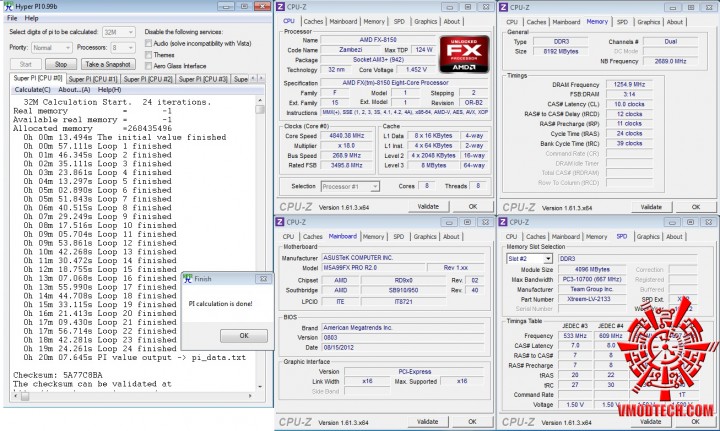Open the Help(H) menu in Super PI
The width and height of the screenshot is (720, 431).
pos(109,90)
